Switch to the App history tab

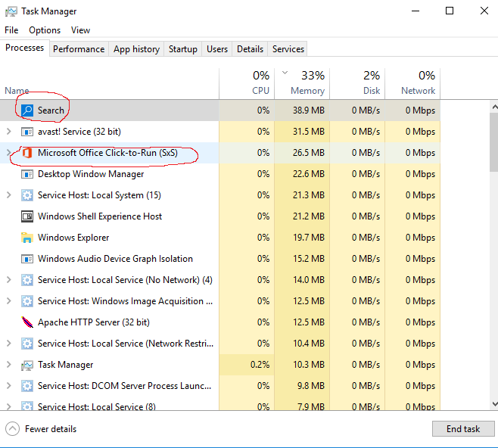[x=136, y=49]
